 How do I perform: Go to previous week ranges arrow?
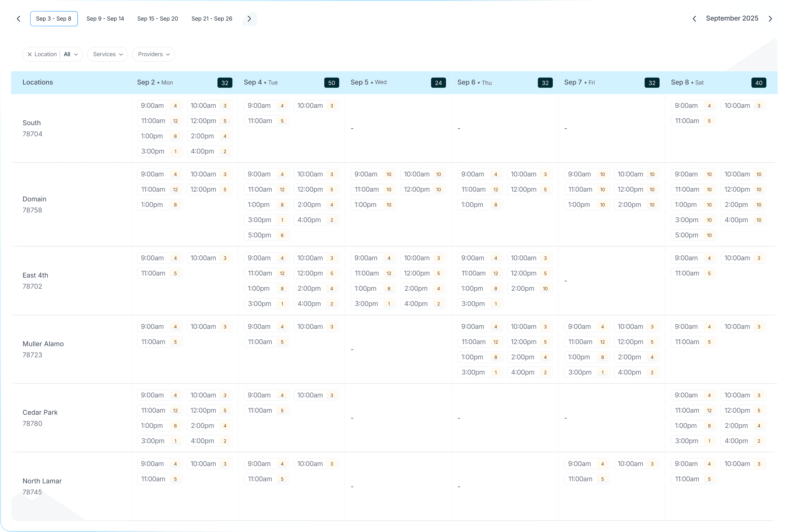[19, 19]
